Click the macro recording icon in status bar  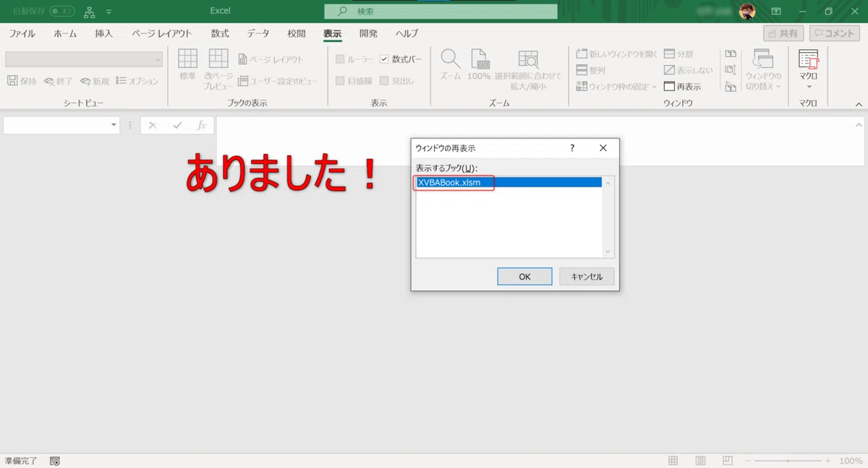pyautogui.click(x=55, y=461)
